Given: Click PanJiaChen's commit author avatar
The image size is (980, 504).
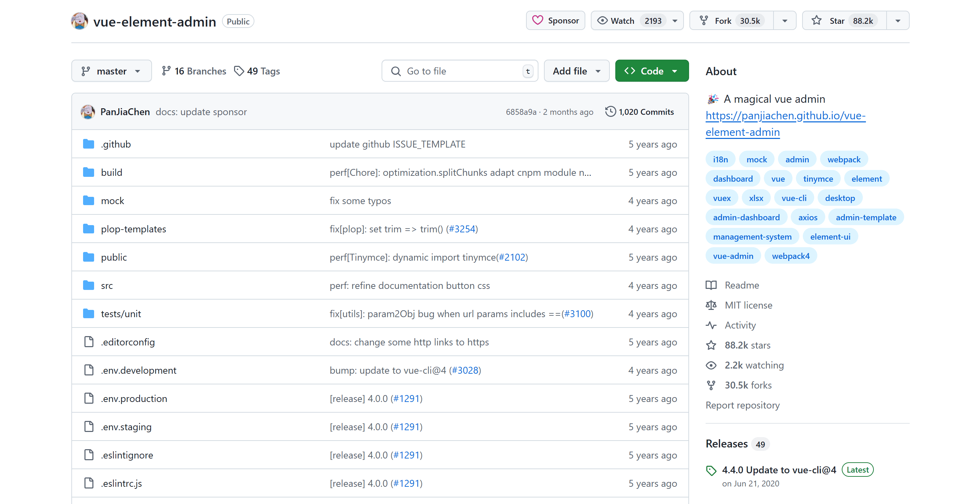Looking at the screenshot, I should [88, 112].
